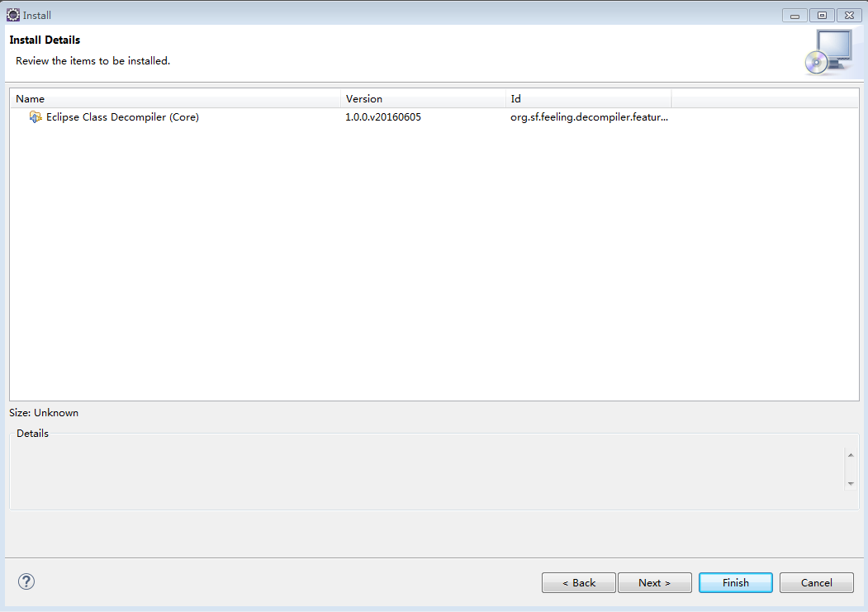Image resolution: width=868 pixels, height=612 pixels.
Task: Sort by the Version column header
Action: [x=423, y=98]
